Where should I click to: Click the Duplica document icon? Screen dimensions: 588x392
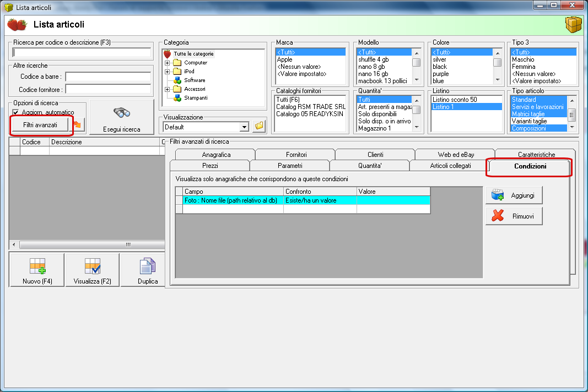click(x=147, y=266)
